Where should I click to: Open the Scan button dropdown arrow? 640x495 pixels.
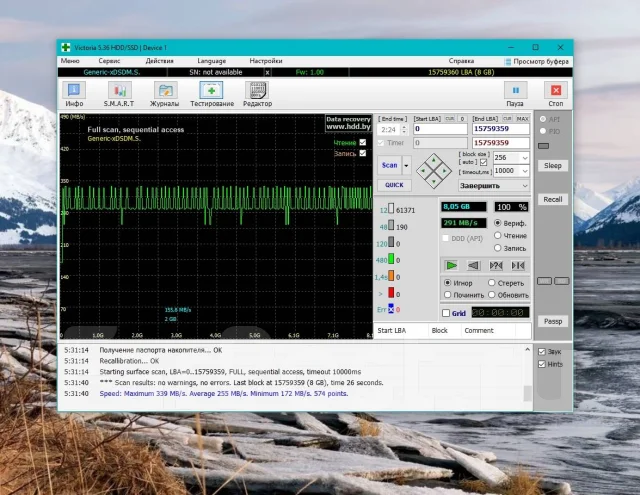click(407, 165)
